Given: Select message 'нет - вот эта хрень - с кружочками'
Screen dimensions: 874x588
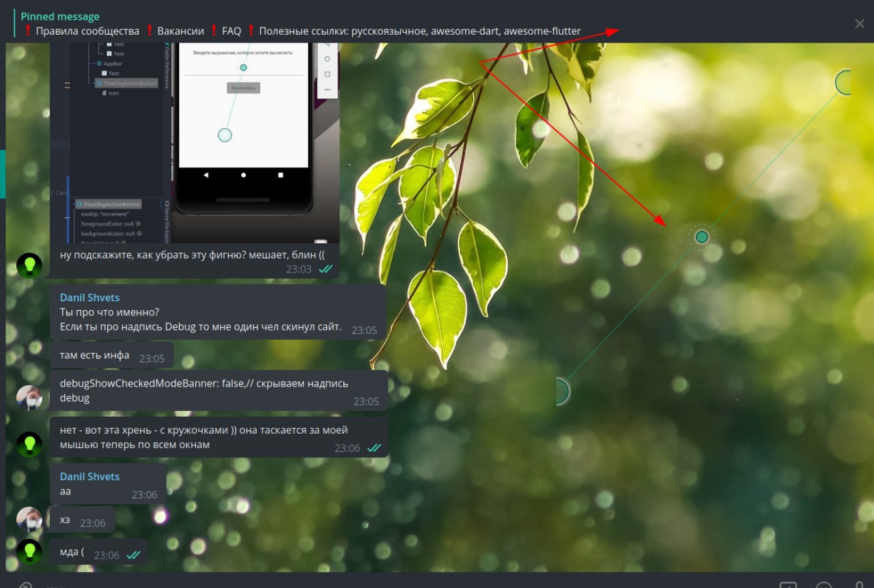Looking at the screenshot, I should coord(219,438).
